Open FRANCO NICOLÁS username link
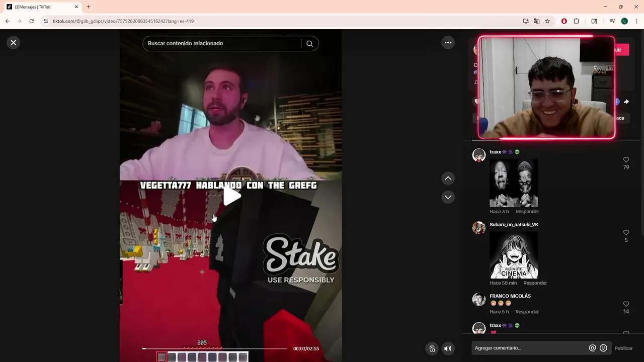 click(510, 296)
